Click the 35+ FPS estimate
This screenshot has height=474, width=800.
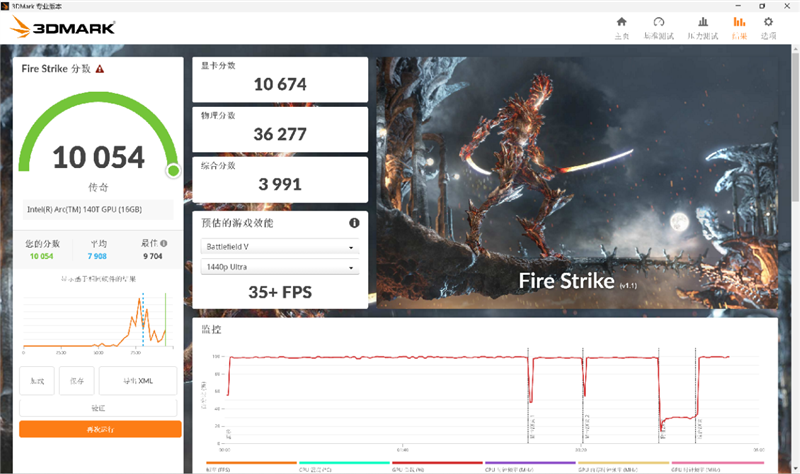pyautogui.click(x=280, y=292)
